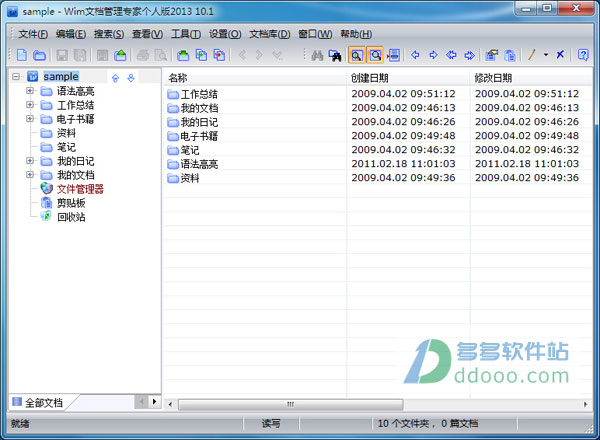Select the 资料 tree folder
This screenshot has height=440, width=600.
[x=66, y=133]
